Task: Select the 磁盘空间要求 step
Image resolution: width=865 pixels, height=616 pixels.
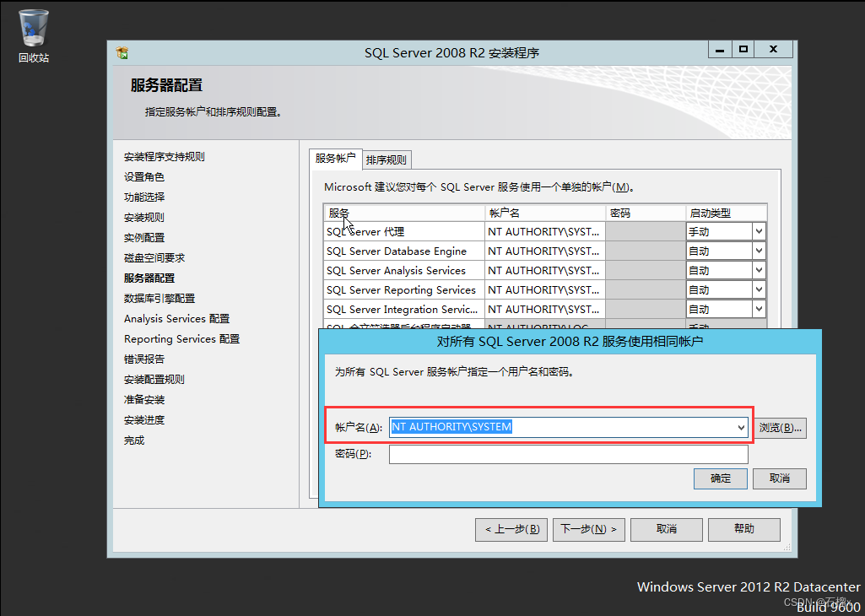Action: [x=154, y=258]
